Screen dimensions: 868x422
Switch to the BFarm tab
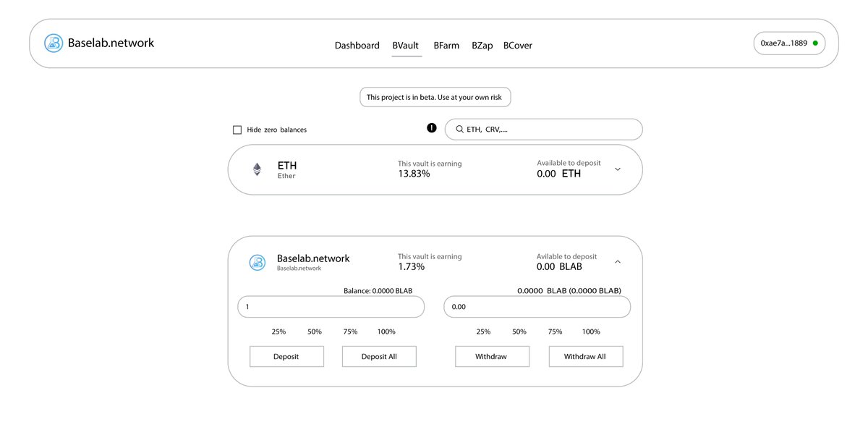(446, 46)
